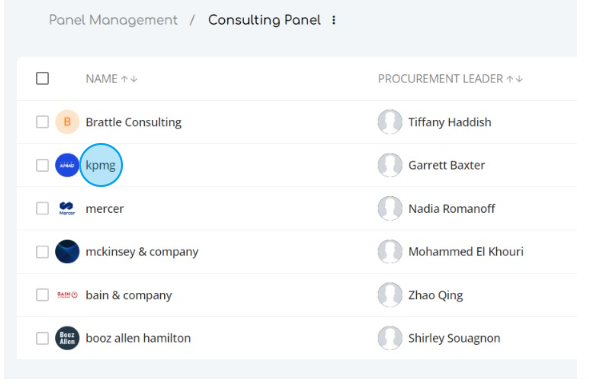The image size is (589, 386).
Task: Click Garrett Baxter's profile avatar
Action: point(390,165)
